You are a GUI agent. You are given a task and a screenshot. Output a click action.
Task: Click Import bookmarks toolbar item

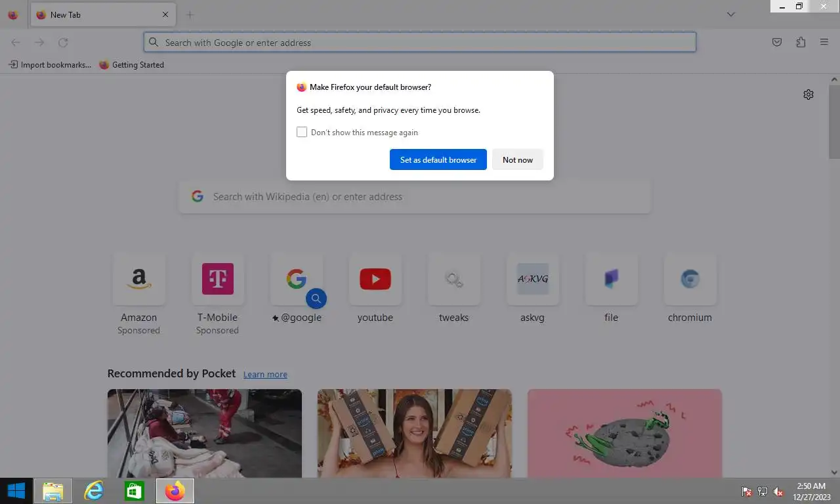(50, 64)
